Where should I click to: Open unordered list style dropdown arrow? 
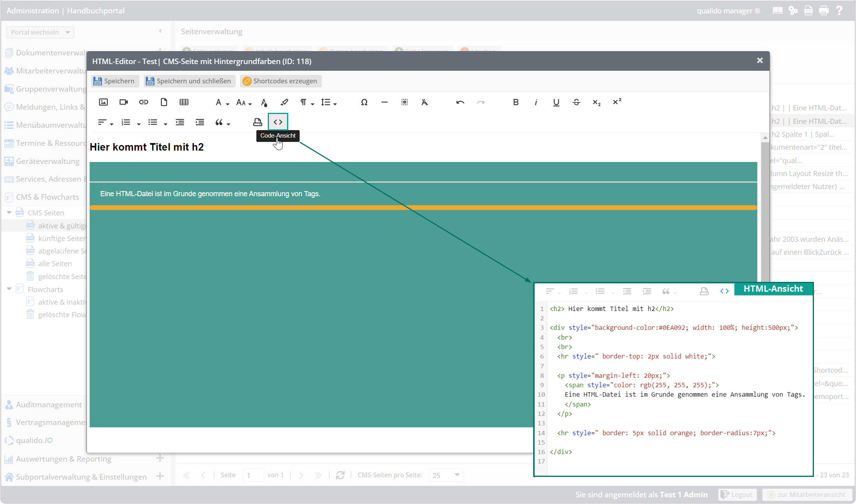click(166, 124)
